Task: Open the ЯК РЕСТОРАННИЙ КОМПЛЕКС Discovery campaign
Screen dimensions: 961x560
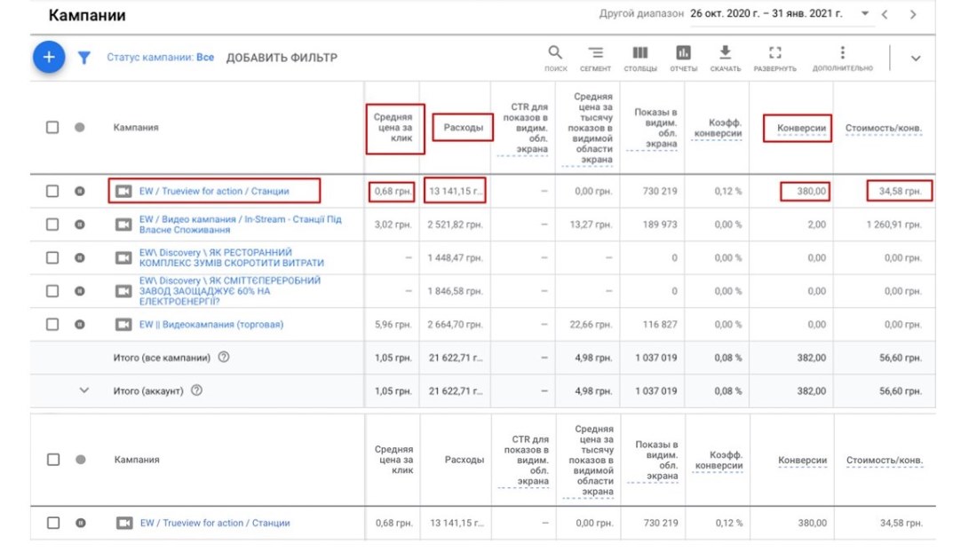Action: coord(231,257)
